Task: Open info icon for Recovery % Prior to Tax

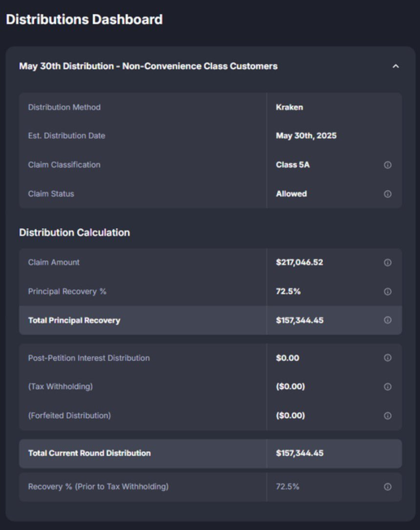Action: [x=387, y=487]
